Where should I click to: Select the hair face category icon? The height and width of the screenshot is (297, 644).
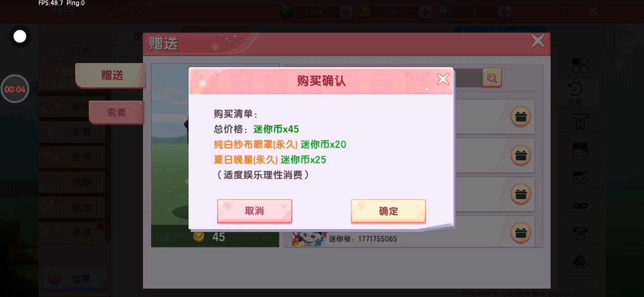point(580,149)
